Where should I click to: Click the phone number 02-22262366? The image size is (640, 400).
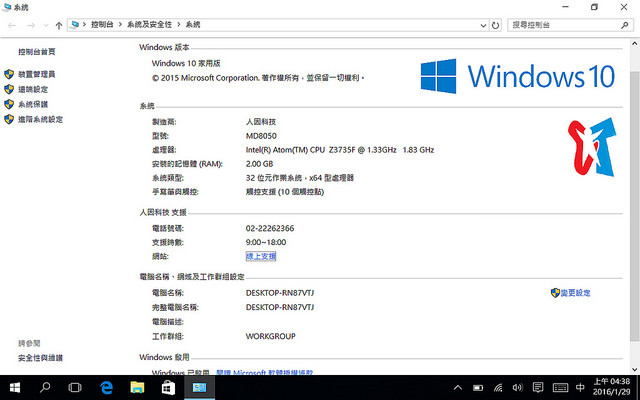pyautogui.click(x=270, y=228)
